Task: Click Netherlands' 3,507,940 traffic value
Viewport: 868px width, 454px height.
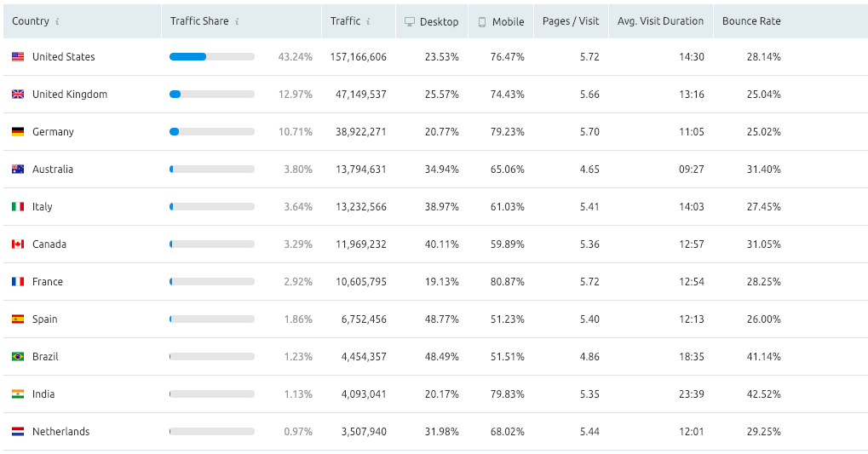Action: (x=364, y=431)
